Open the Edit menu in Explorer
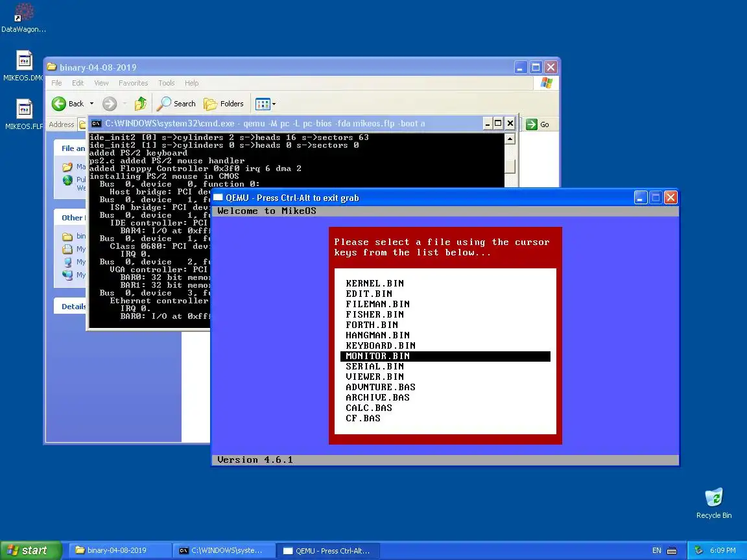 [x=78, y=83]
